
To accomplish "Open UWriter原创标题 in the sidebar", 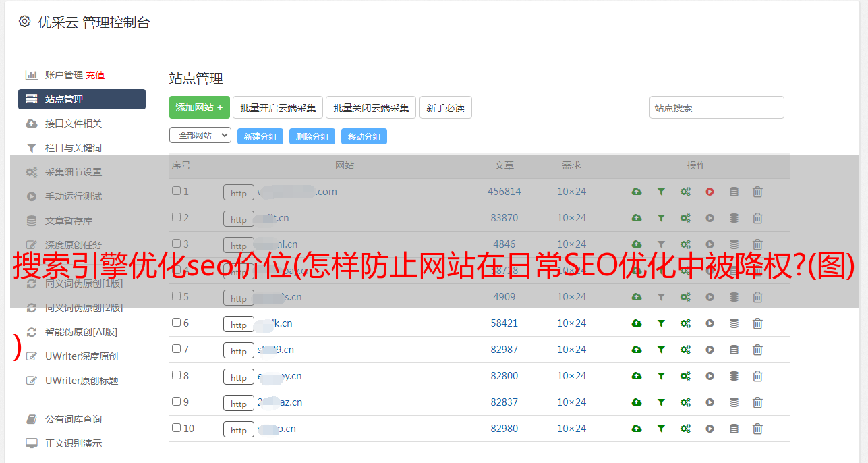I will (x=82, y=381).
